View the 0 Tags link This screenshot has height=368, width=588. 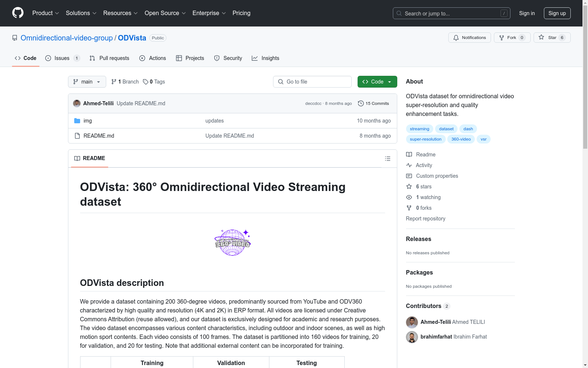pyautogui.click(x=154, y=82)
